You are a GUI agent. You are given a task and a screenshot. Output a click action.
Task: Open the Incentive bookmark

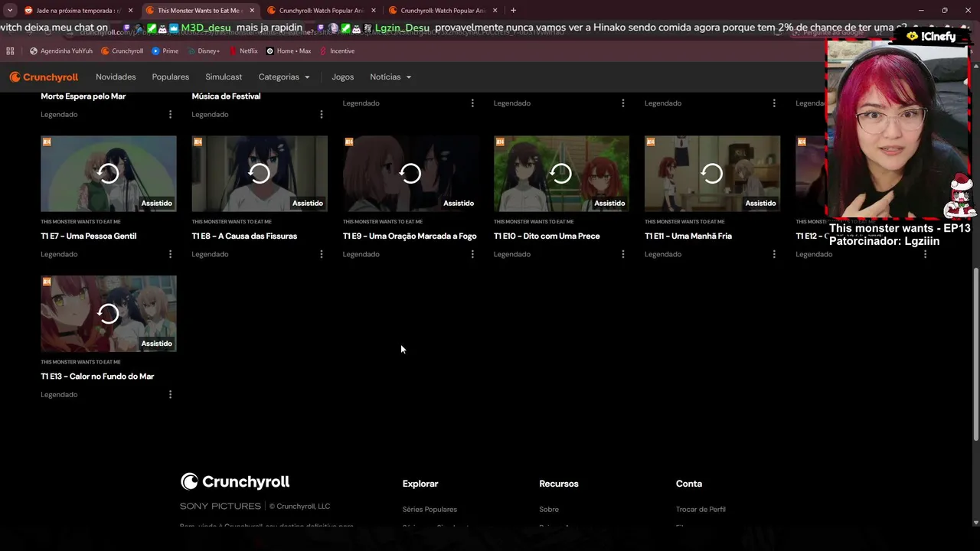[x=337, y=51]
